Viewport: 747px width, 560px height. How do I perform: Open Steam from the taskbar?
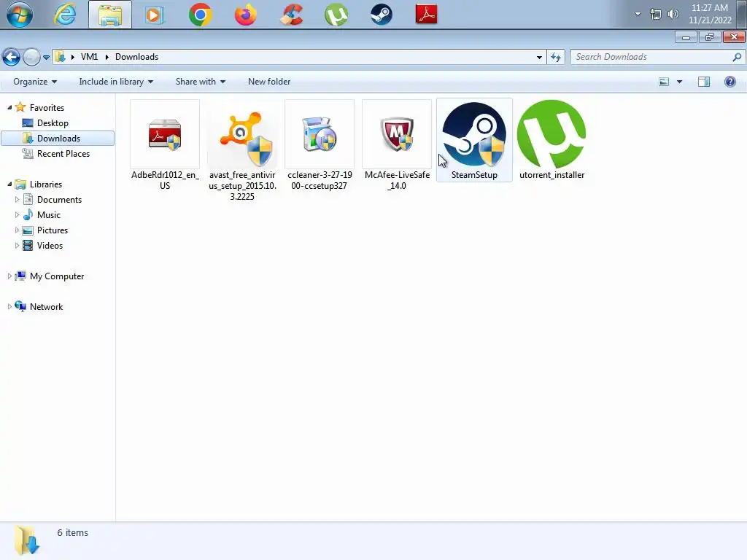tap(382, 15)
